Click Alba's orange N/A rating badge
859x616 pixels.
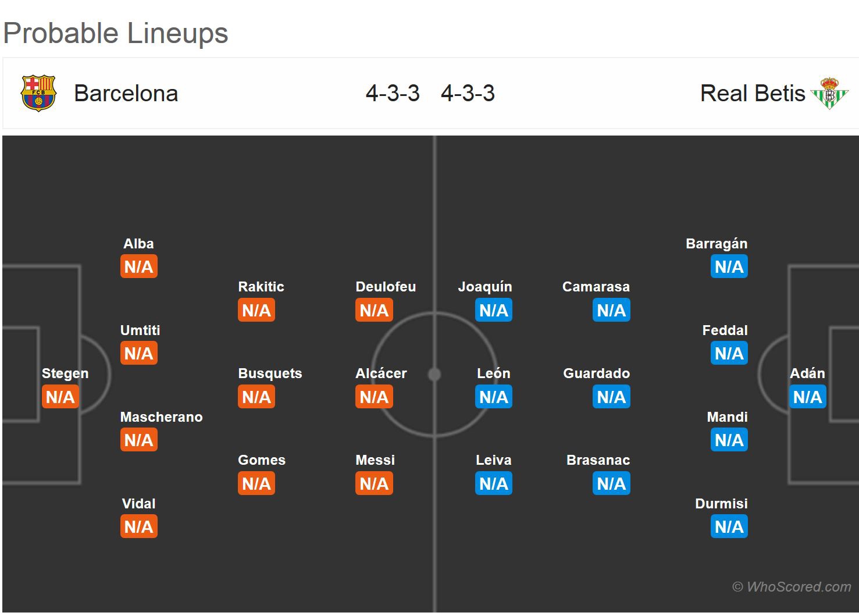[139, 266]
